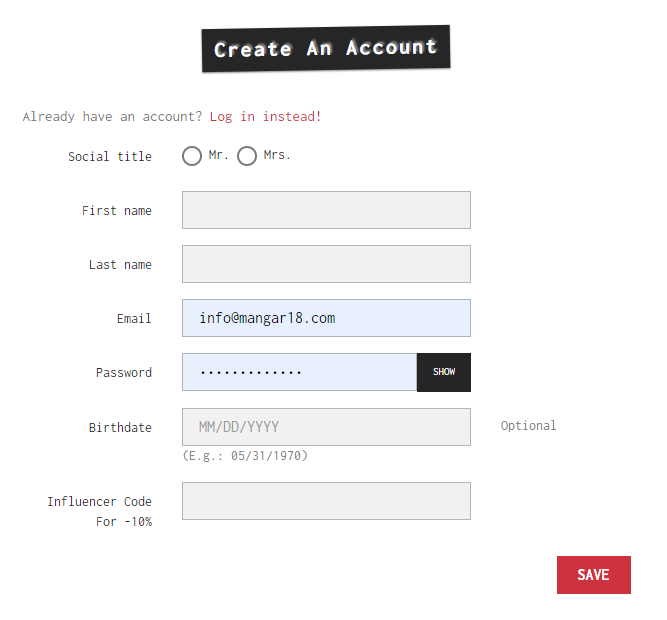Click the "Social title" label
667x620 pixels.
point(110,156)
